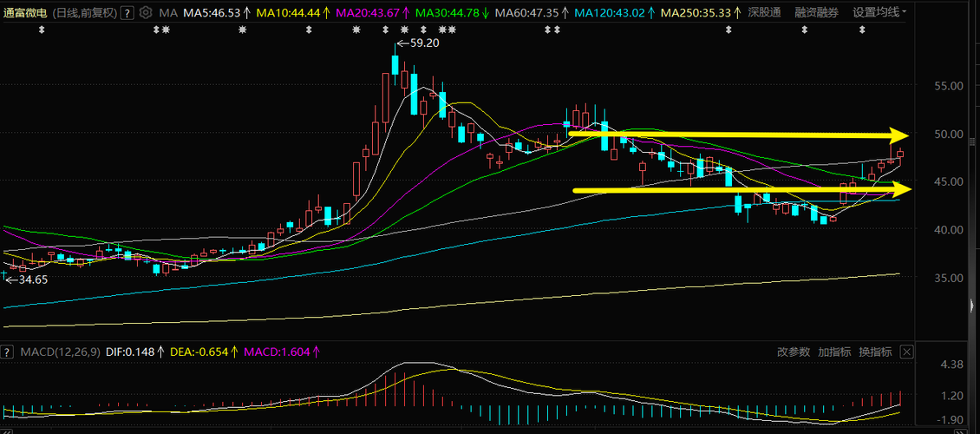Expand the side panel arrow on right edge
Screen dimensions: 980x434
tap(971, 306)
